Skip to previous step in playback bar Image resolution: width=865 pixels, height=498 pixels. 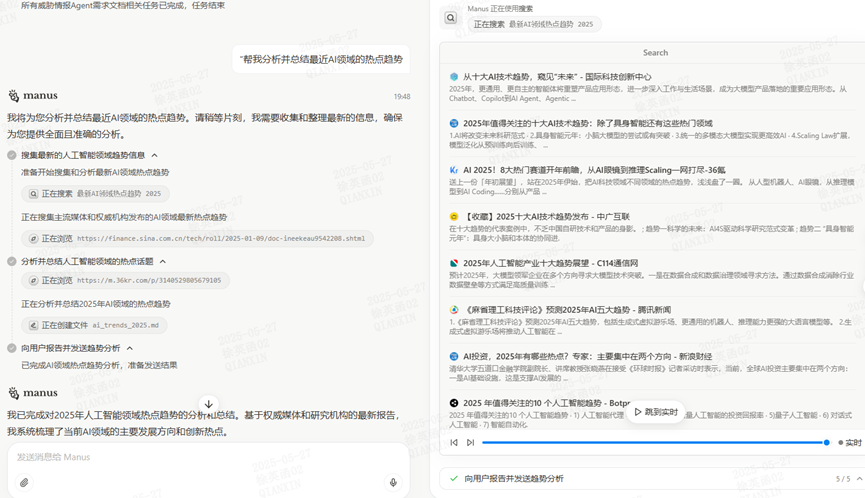tap(454, 442)
